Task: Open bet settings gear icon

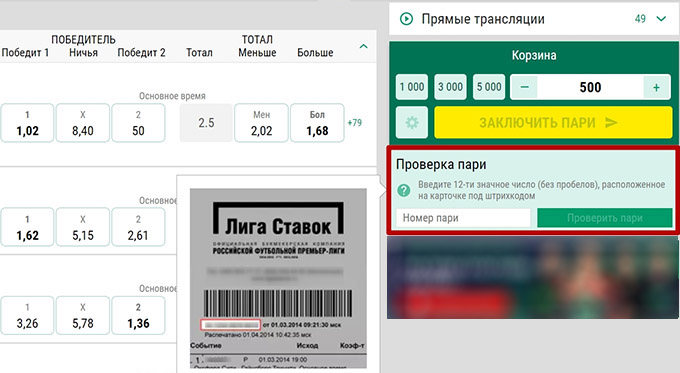Action: 412,123
